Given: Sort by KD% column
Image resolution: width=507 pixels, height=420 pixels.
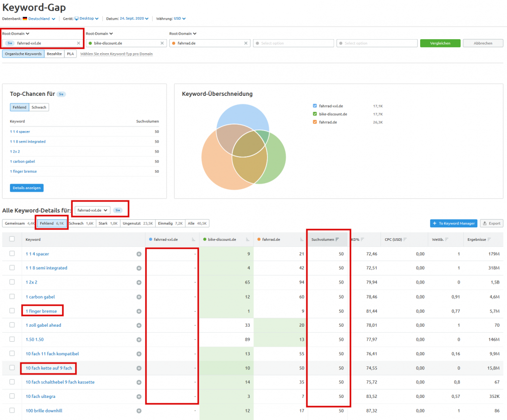Looking at the screenshot, I should pyautogui.click(x=362, y=239).
